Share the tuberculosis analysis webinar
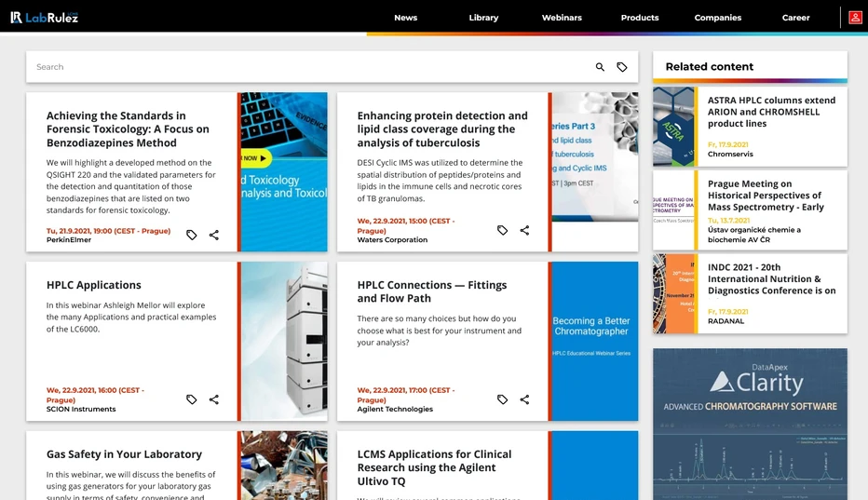Viewport: 868px width, 500px height. coord(524,230)
